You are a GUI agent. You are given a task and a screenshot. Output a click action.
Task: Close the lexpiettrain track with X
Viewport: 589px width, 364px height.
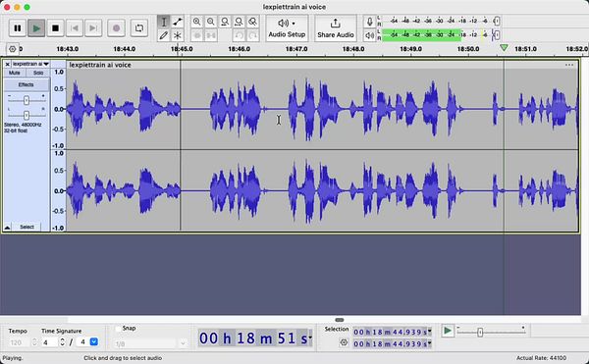click(7, 64)
